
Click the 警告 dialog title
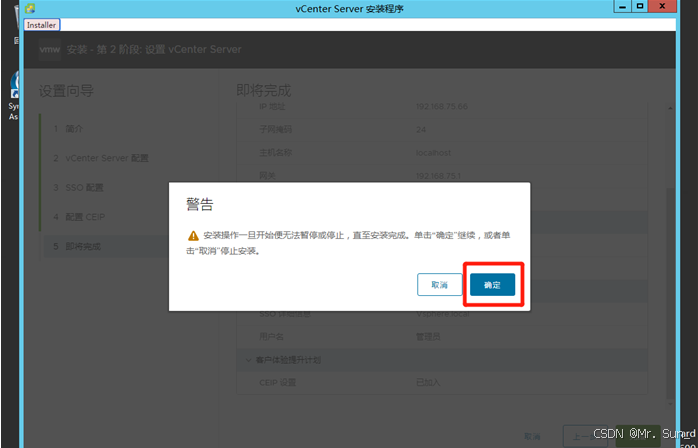pos(199,204)
